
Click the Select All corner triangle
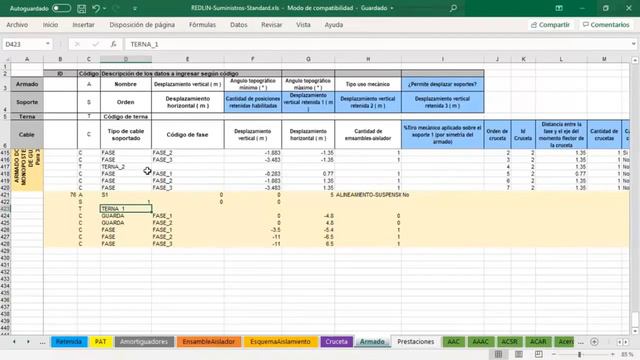[7, 59]
